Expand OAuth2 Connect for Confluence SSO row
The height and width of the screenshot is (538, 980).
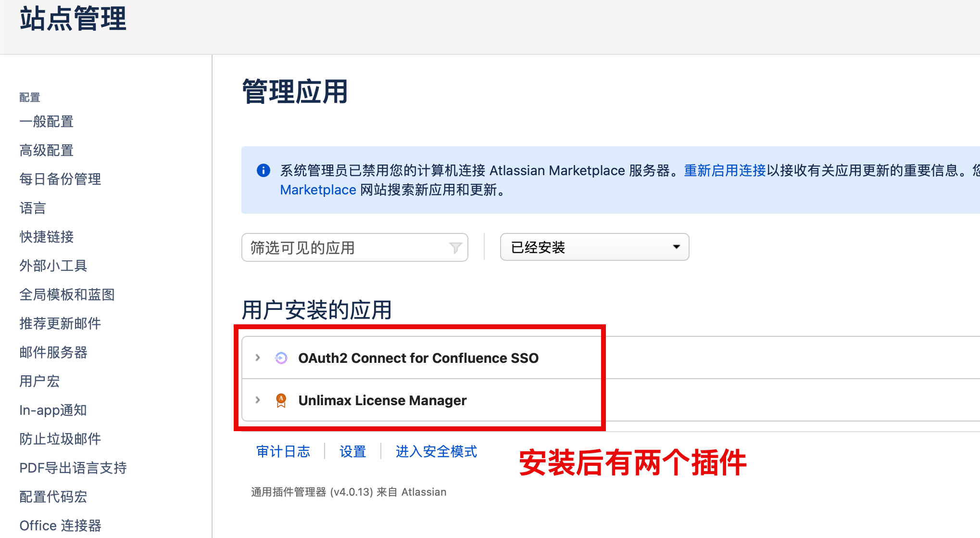[258, 358]
